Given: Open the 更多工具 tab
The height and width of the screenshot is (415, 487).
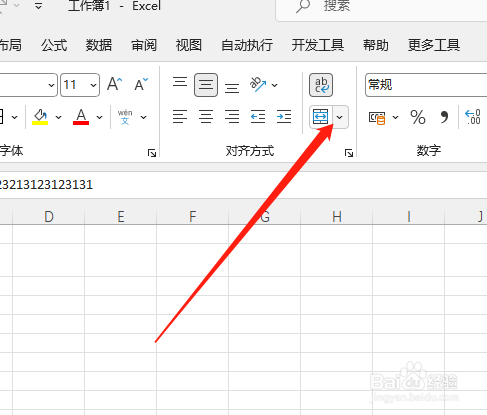Looking at the screenshot, I should pos(434,45).
